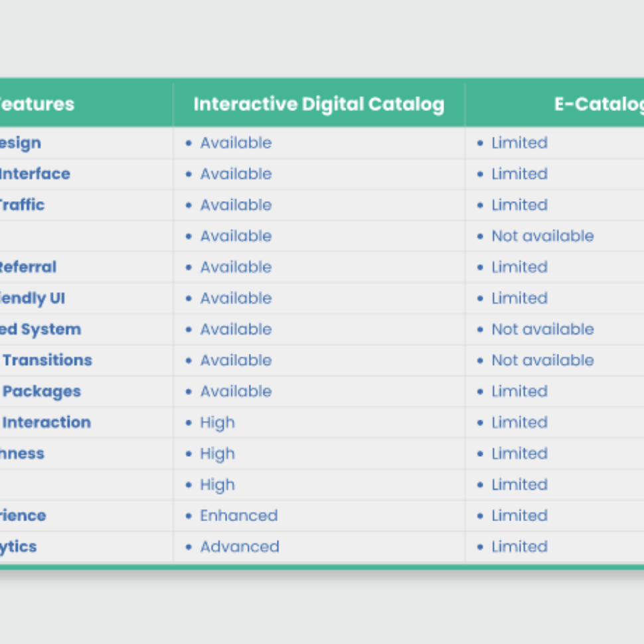644x644 pixels.
Task: Click the Features column header
Action: (x=37, y=104)
